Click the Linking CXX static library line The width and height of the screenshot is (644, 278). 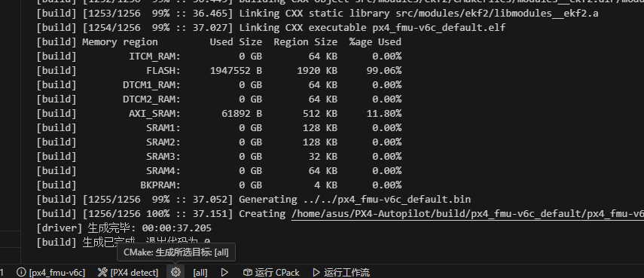click(317, 14)
